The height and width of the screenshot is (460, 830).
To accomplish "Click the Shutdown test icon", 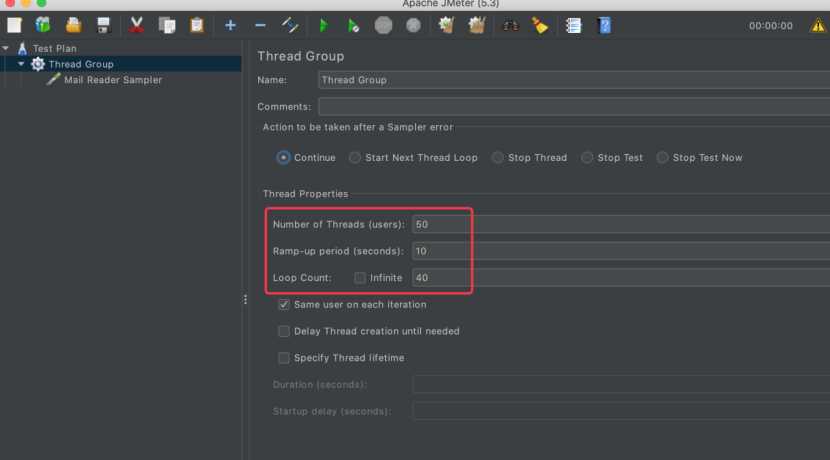I will pyautogui.click(x=413, y=25).
